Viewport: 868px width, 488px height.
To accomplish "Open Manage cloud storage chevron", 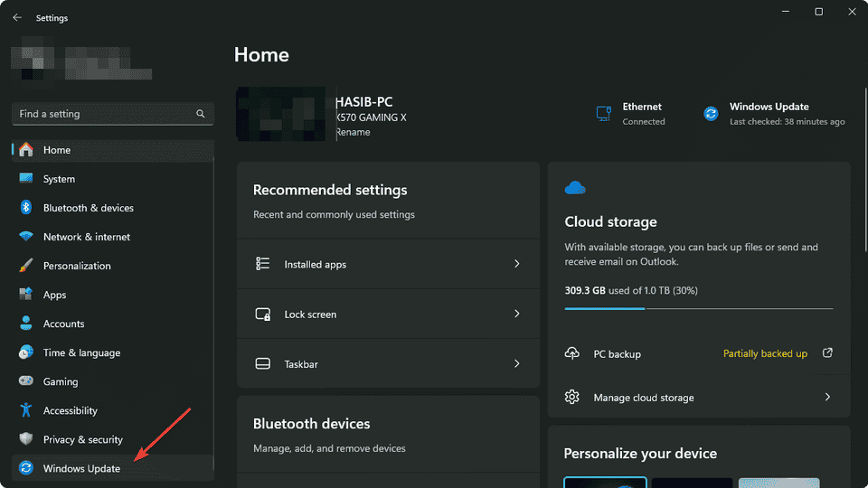I will 827,397.
